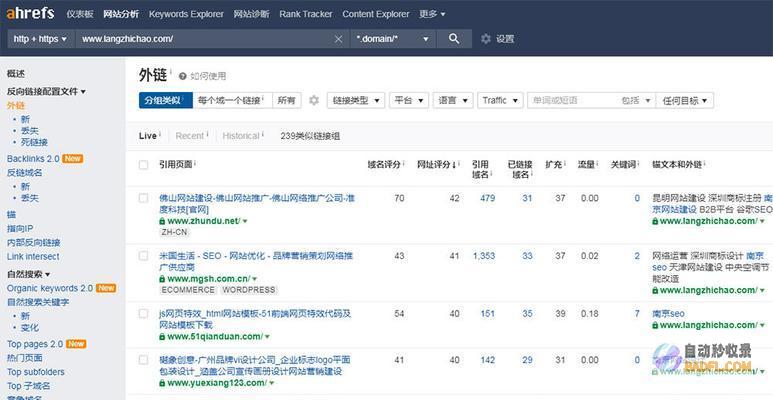Viewport: 773px width, 400px height.
Task: Go to Keywords Explorer
Action: coord(186,14)
